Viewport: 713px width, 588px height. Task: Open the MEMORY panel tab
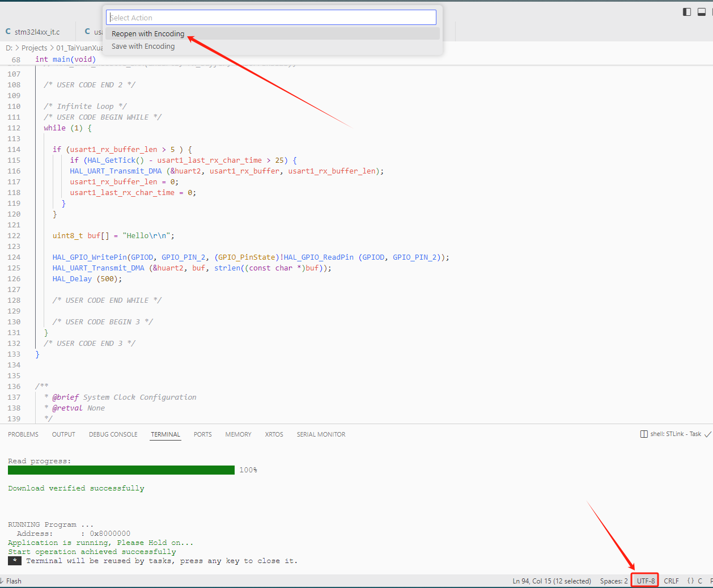tap(238, 434)
